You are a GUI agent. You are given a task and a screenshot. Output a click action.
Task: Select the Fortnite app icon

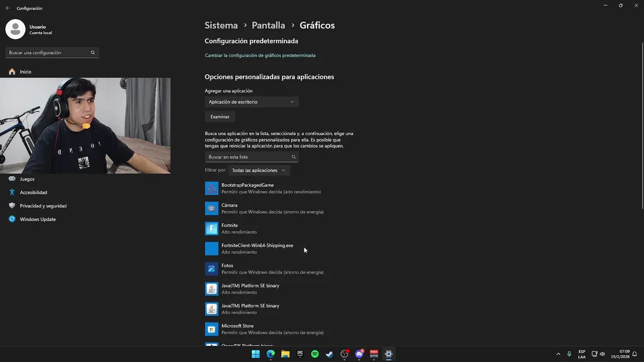pyautogui.click(x=212, y=229)
